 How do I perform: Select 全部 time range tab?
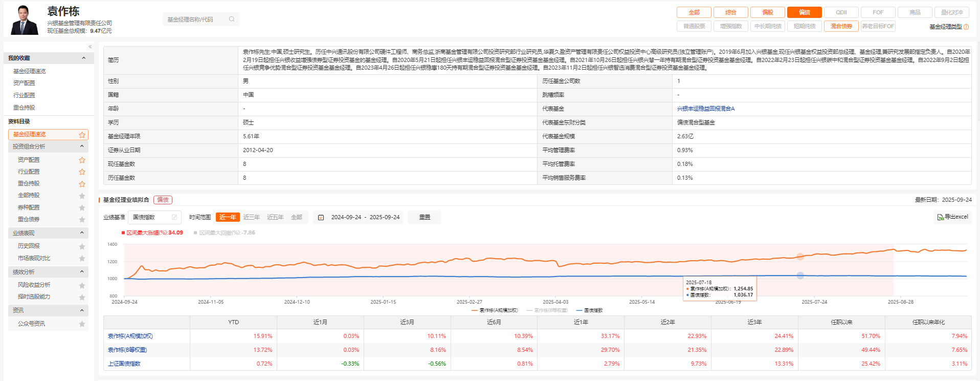point(297,217)
